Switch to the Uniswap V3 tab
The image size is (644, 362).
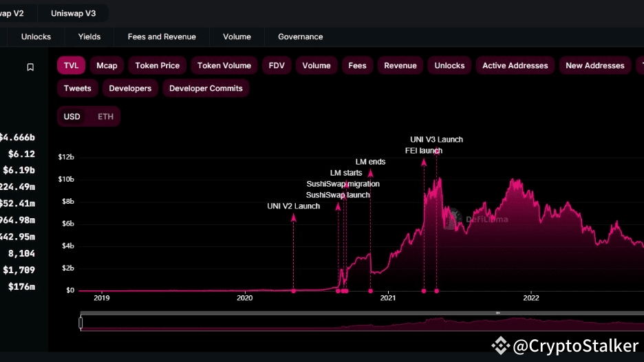tap(73, 13)
